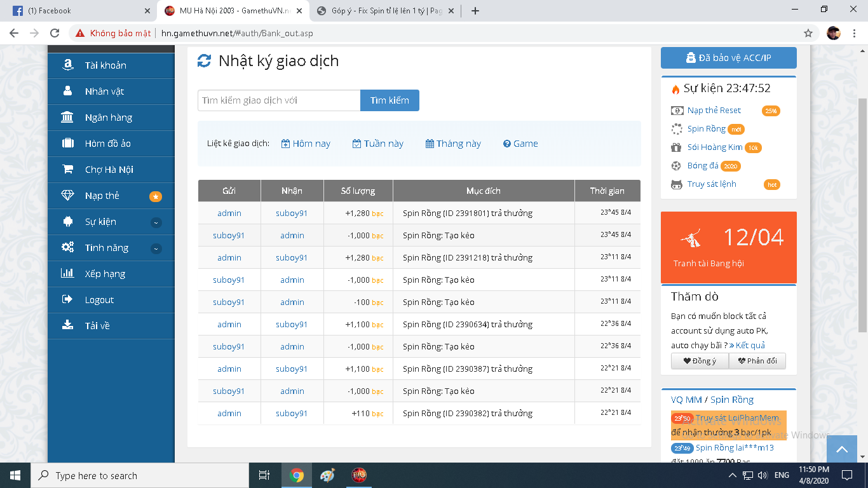Click the scroll-to-top arrow button
The image size is (868, 488).
842,449
